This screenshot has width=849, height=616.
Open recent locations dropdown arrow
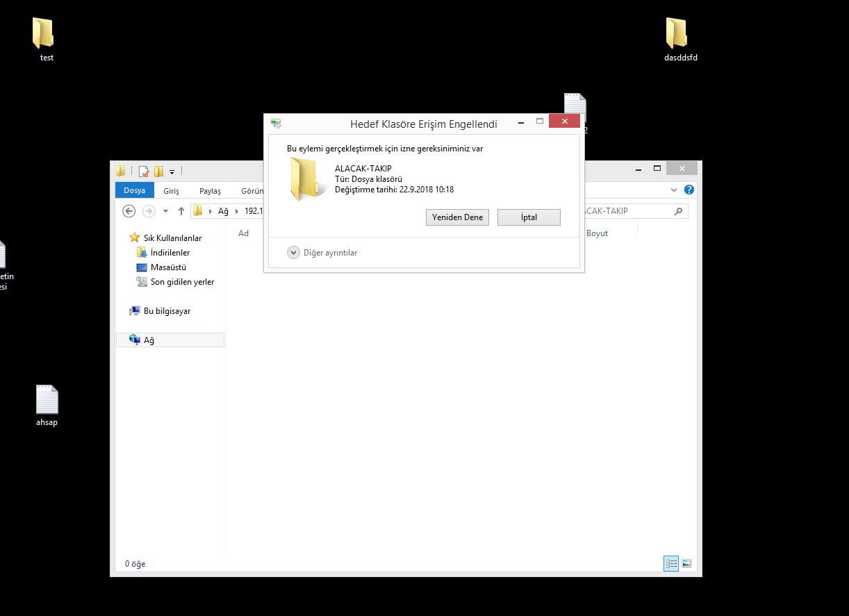click(x=165, y=211)
